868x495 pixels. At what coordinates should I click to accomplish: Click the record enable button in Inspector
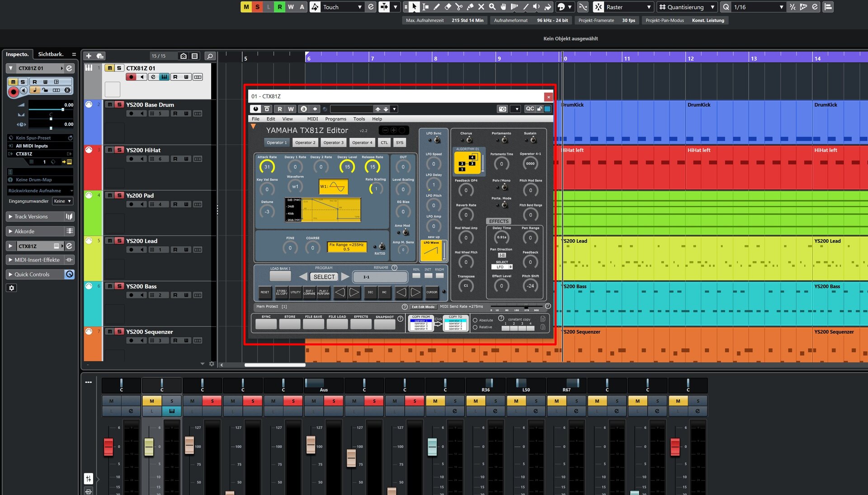pos(13,92)
